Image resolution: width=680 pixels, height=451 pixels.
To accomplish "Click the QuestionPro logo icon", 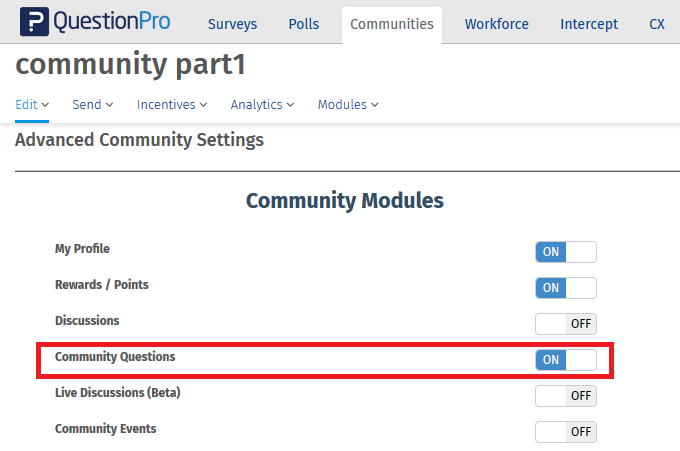I will point(35,22).
